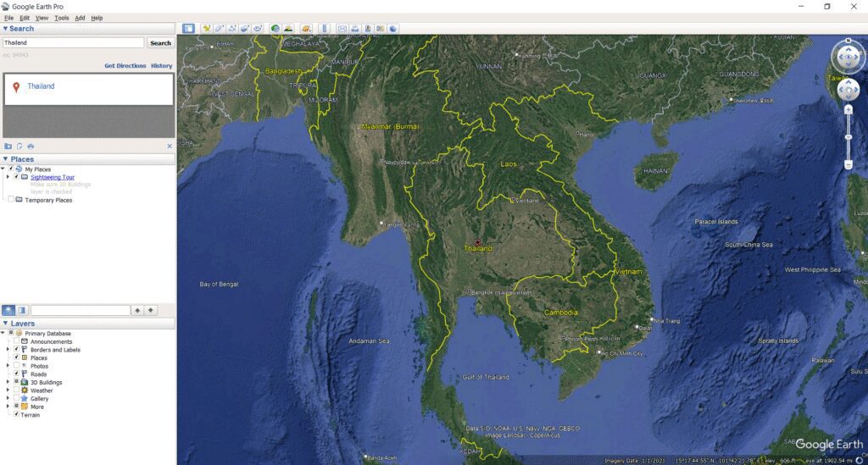Click the north-up compass look joystick
This screenshot has width=868, height=465.
pos(848,57)
